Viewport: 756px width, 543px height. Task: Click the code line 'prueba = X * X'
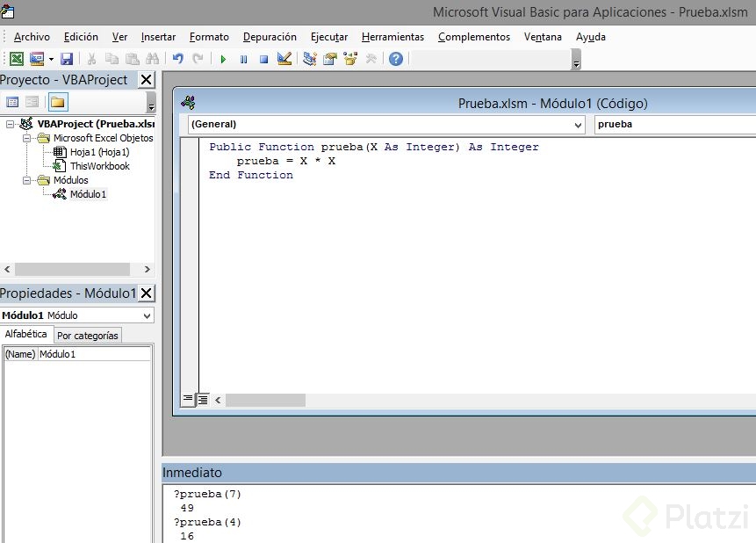pos(286,161)
